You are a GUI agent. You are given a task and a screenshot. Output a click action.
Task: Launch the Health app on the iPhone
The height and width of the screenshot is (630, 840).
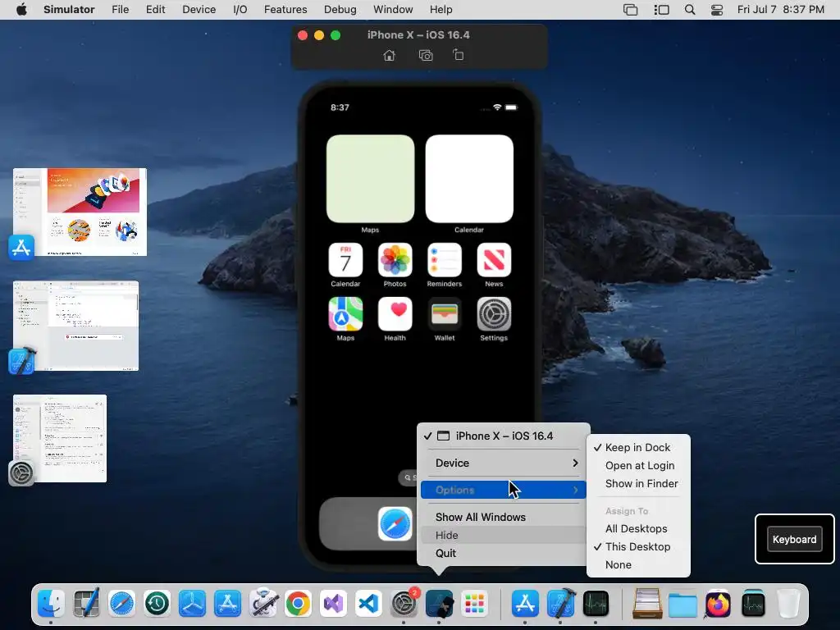(395, 314)
